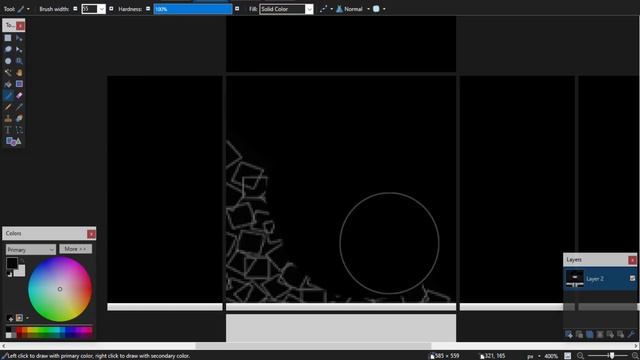Close the Layers panel
Image resolution: width=640 pixels, height=360 pixels.
coord(632,260)
